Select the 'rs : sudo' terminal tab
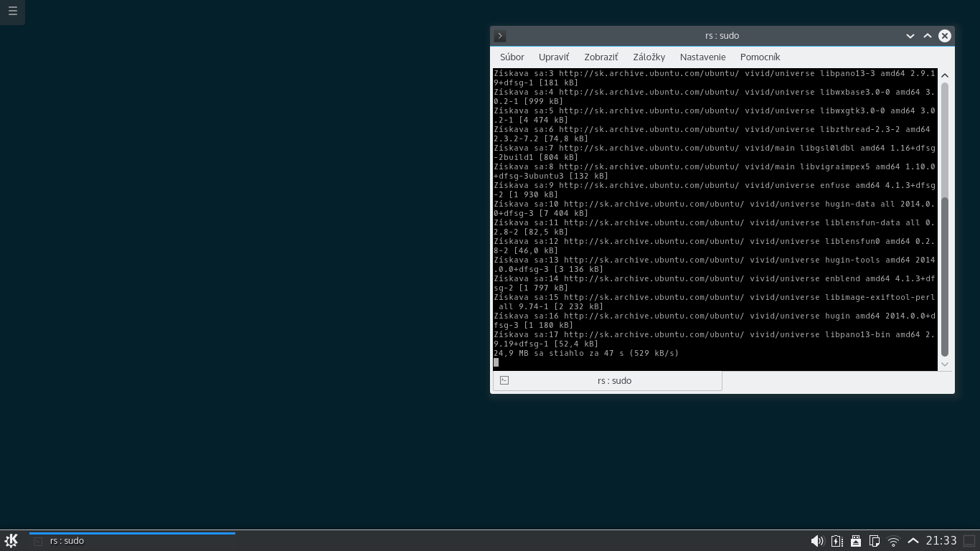Image resolution: width=980 pixels, height=551 pixels. 607,380
